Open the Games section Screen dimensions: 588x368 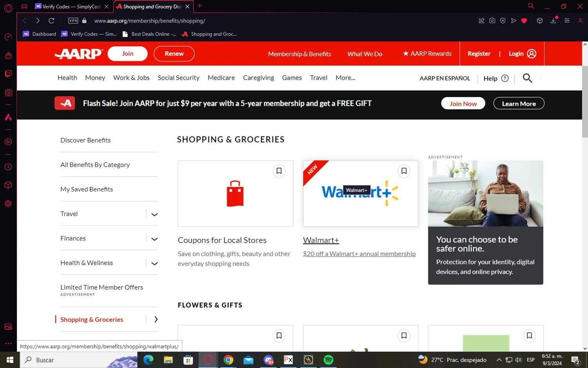click(x=292, y=78)
